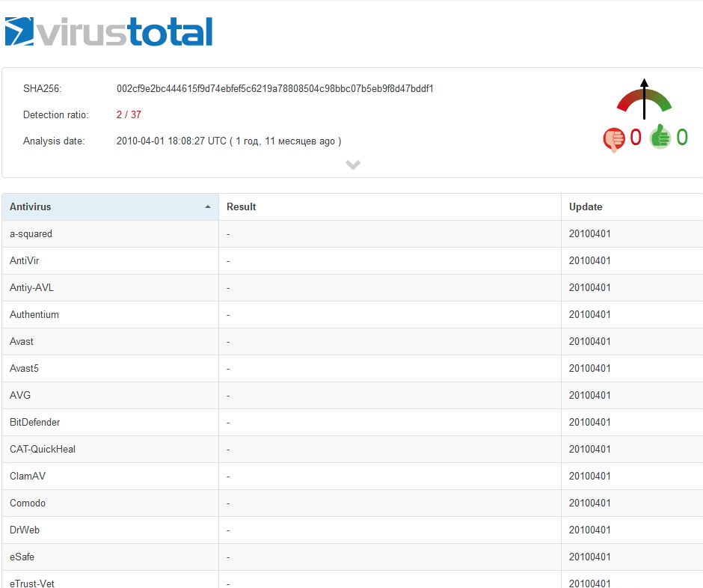
Task: Click the result dash in Comodo row
Action: point(228,503)
